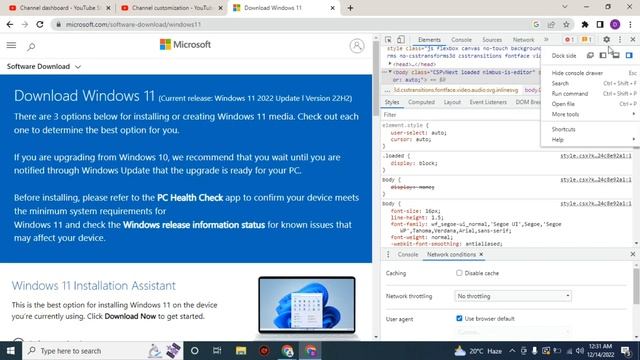This screenshot has width=640, height=360.
Task: Undock DevTools into separate window
Action: click(x=590, y=55)
